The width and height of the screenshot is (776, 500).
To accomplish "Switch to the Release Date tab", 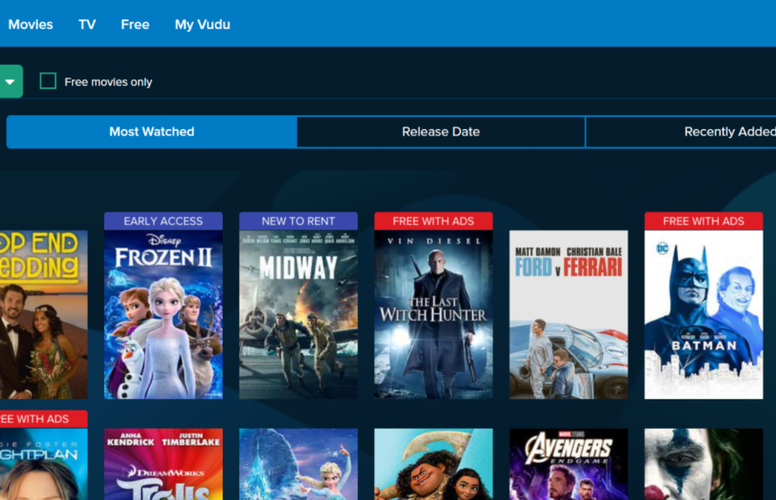I will point(441,132).
